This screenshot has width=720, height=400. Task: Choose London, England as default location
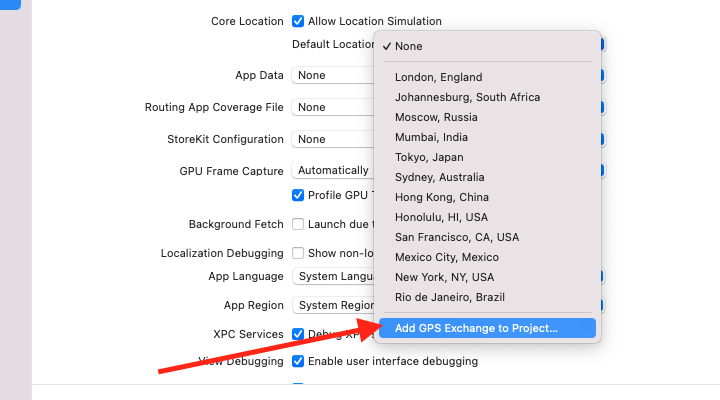[438, 77]
